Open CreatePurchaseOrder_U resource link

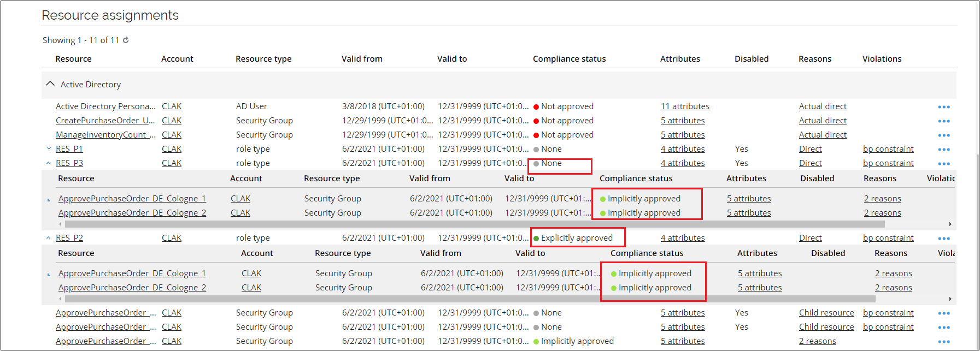click(x=105, y=121)
